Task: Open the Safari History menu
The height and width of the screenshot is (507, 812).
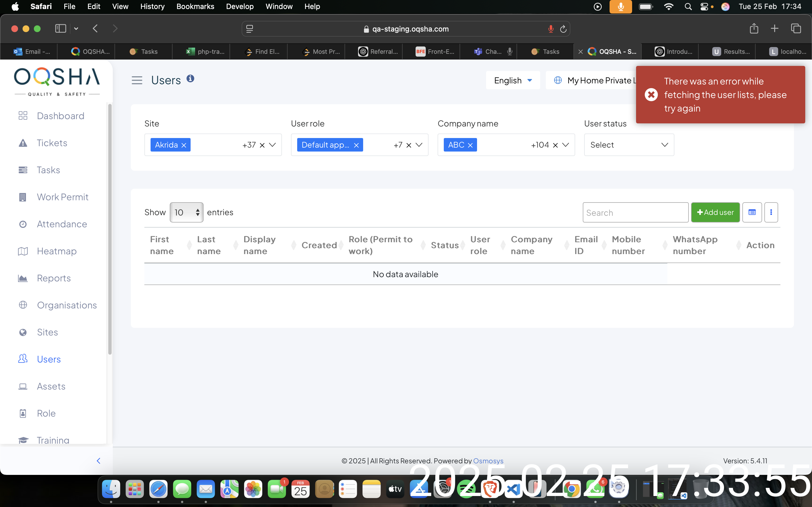Action: coord(152,6)
